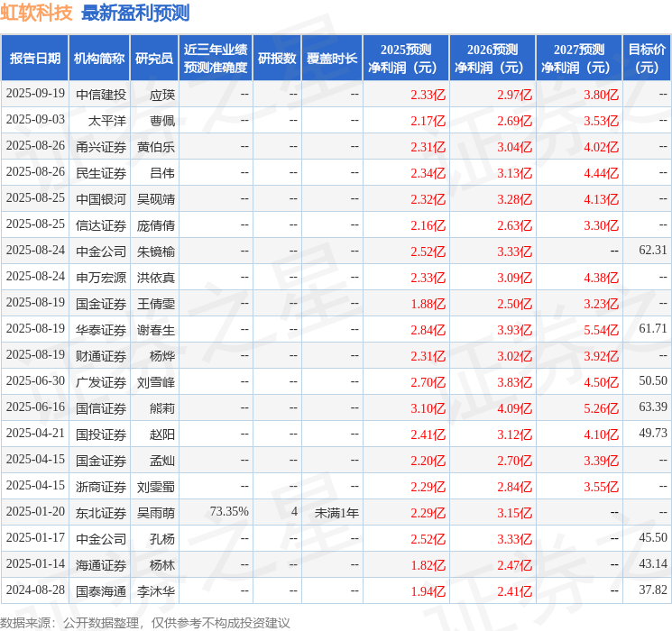Click the 覆盖时长 column header
Viewport: 672px width, 631px height.
332,59
